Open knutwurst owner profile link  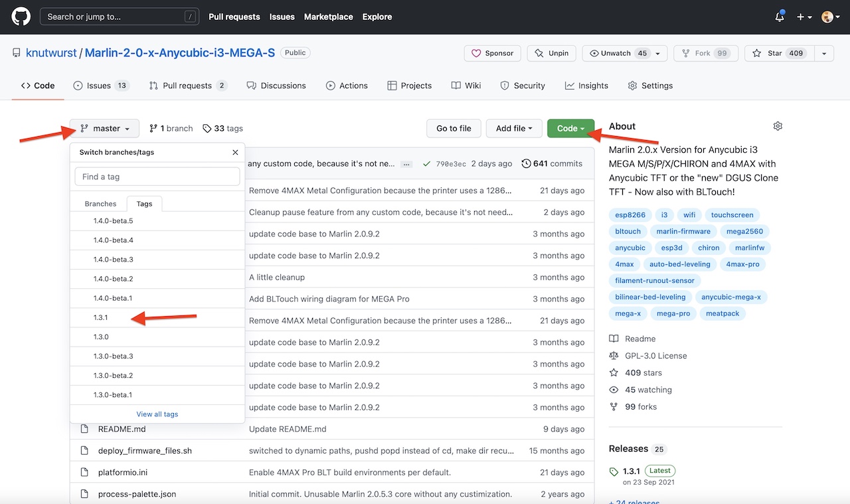click(51, 53)
